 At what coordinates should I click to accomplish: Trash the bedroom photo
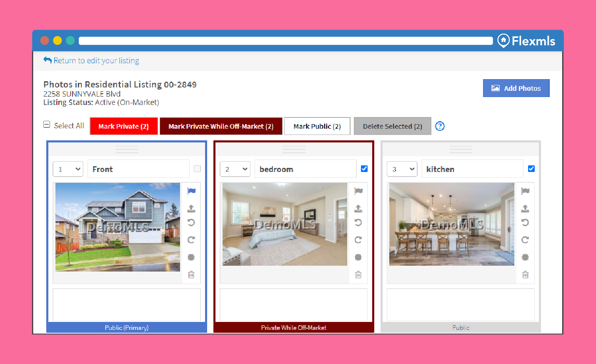pos(358,274)
